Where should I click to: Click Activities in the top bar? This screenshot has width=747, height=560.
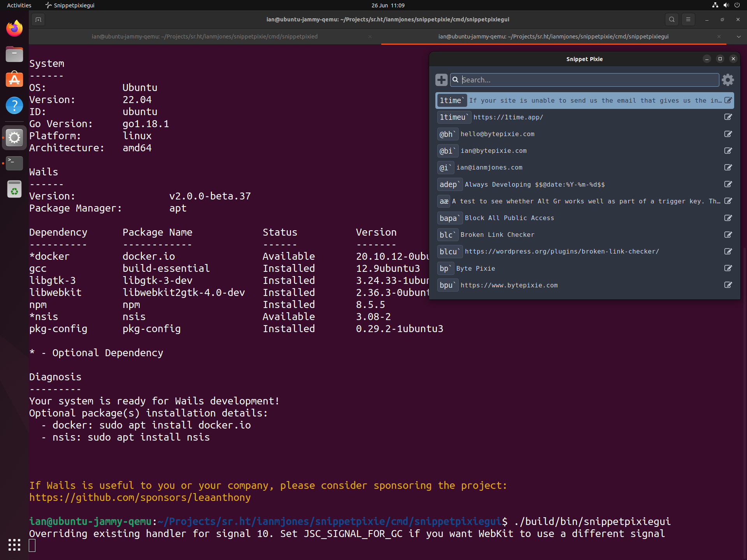point(19,5)
